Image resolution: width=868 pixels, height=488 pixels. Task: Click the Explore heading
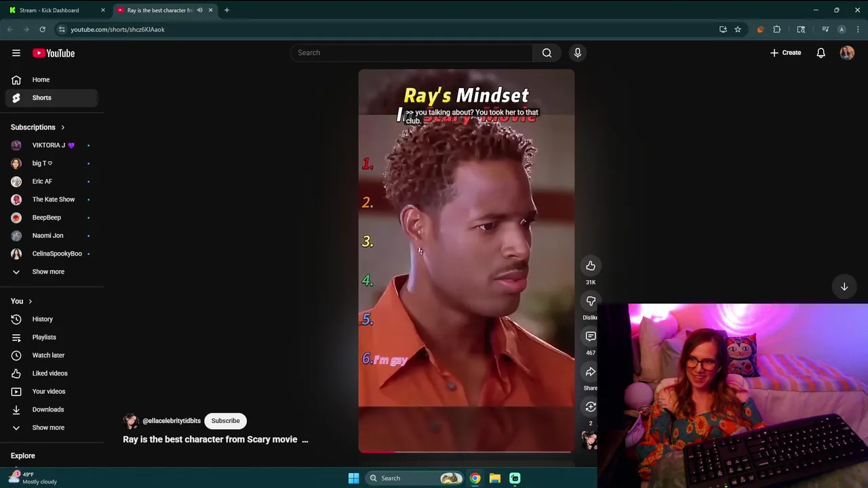23,456
